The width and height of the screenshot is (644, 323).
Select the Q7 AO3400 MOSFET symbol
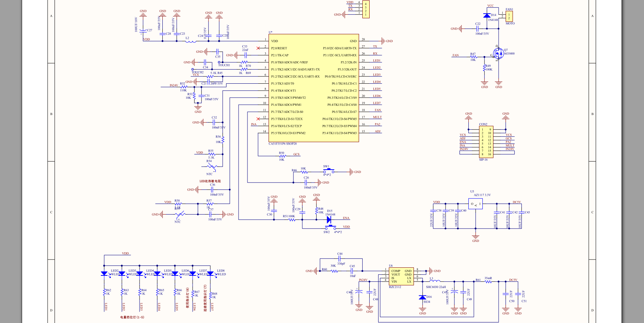498,54
